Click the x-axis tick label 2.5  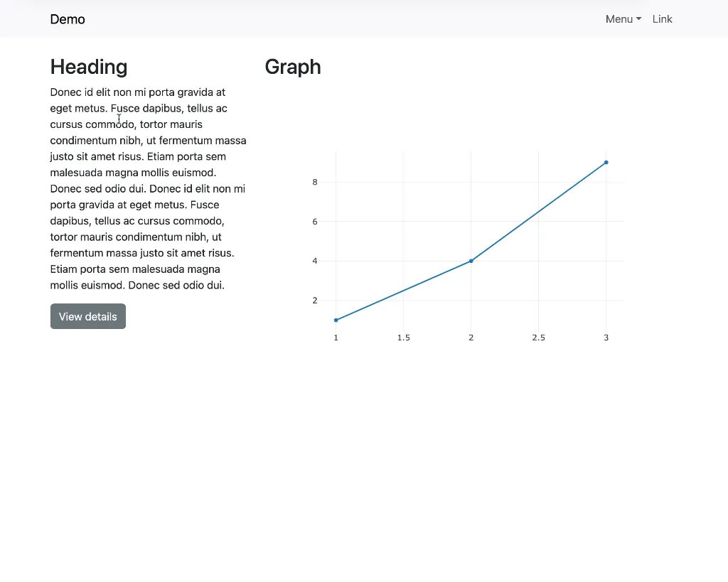[539, 338]
